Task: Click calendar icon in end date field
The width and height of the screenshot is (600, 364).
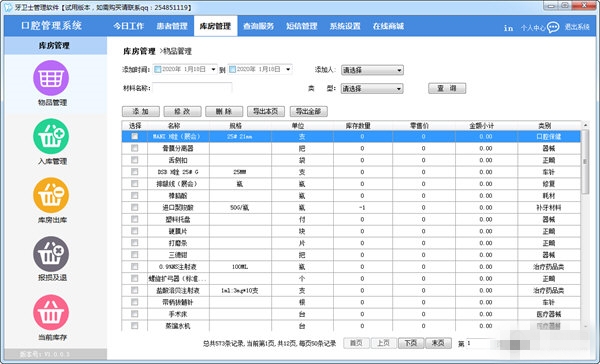Action: tap(232, 69)
